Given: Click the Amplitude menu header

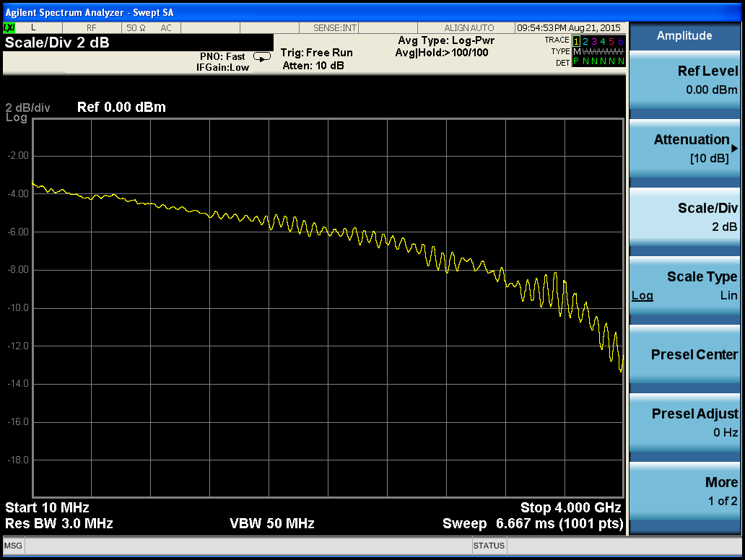Looking at the screenshot, I should click(x=684, y=36).
